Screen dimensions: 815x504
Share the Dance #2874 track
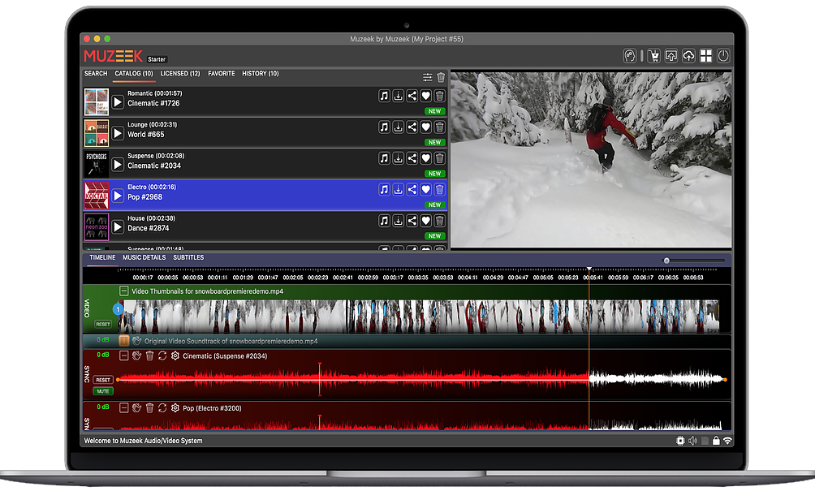click(412, 221)
